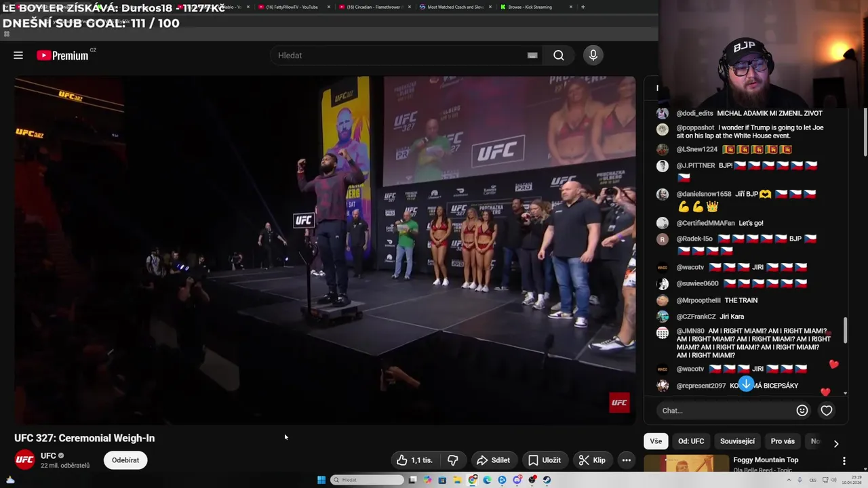Open Chrome from the taskbar
Image resolution: width=868 pixels, height=488 pixels.
point(472,480)
